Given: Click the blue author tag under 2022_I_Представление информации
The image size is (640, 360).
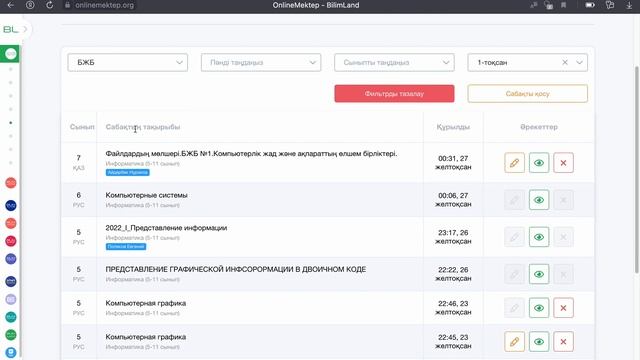Looking at the screenshot, I should 126,247.
